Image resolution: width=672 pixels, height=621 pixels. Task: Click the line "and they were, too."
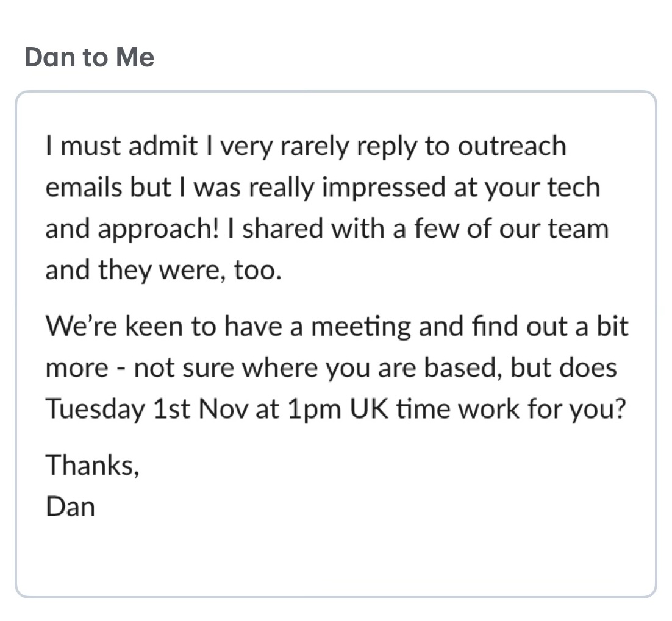pos(163,270)
